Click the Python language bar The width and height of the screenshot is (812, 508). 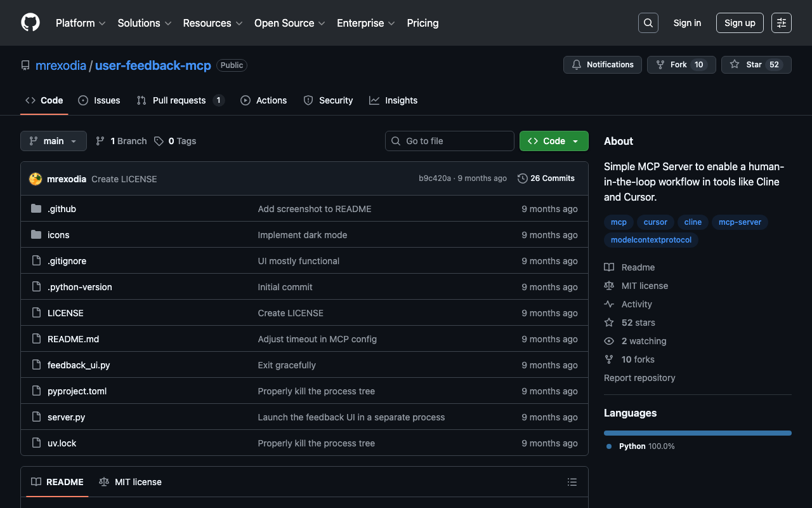[x=697, y=433]
